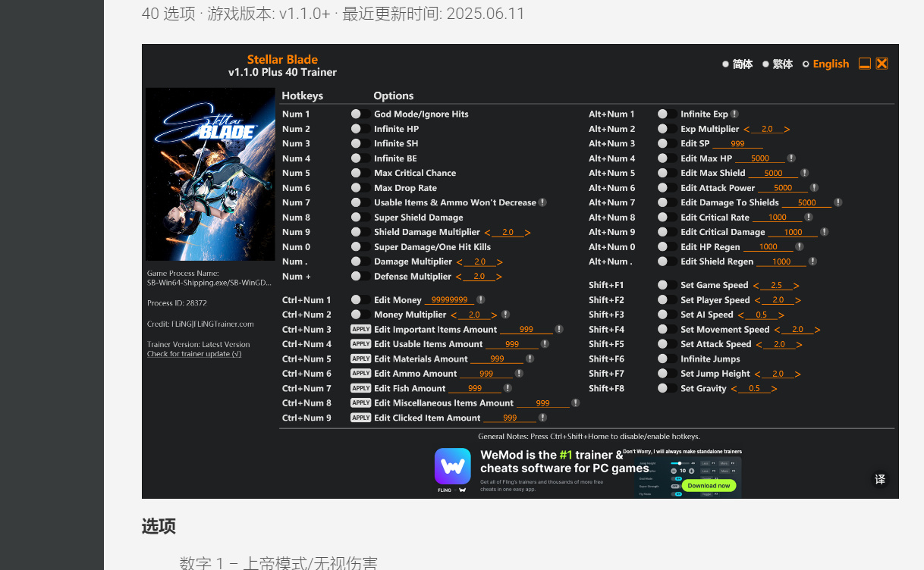This screenshot has width=924, height=570.
Task: Click info icon beside Usable Items & Ammo
Action: [542, 202]
